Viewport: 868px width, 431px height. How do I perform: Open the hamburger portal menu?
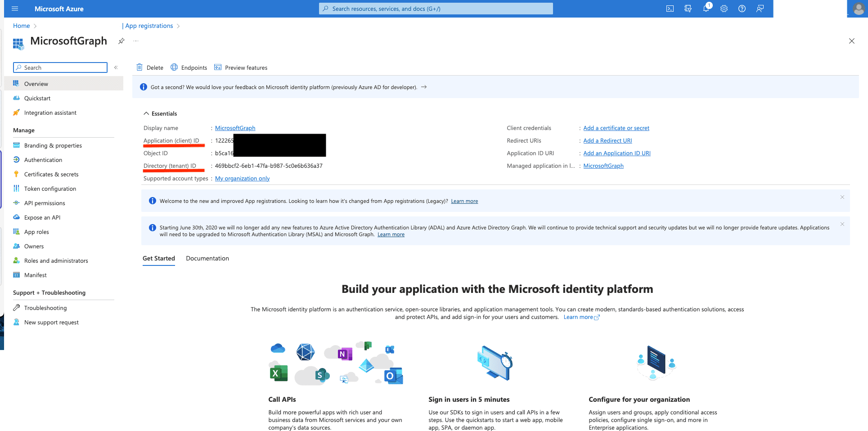(15, 9)
